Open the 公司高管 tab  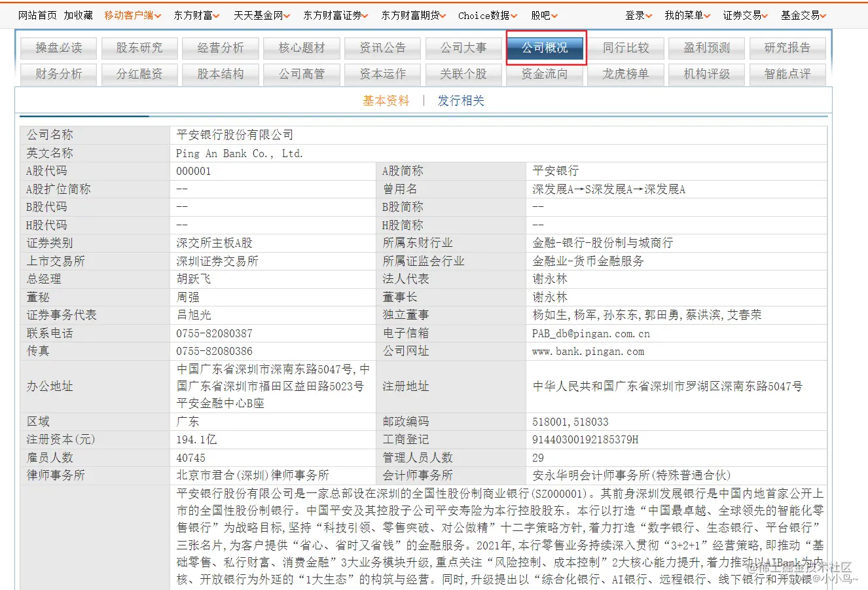(x=302, y=74)
